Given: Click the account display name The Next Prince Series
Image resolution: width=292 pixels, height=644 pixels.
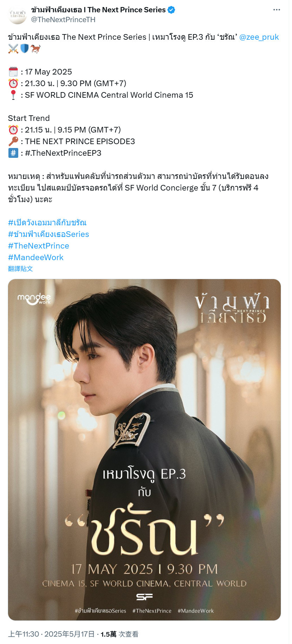Looking at the screenshot, I should 98,10.
